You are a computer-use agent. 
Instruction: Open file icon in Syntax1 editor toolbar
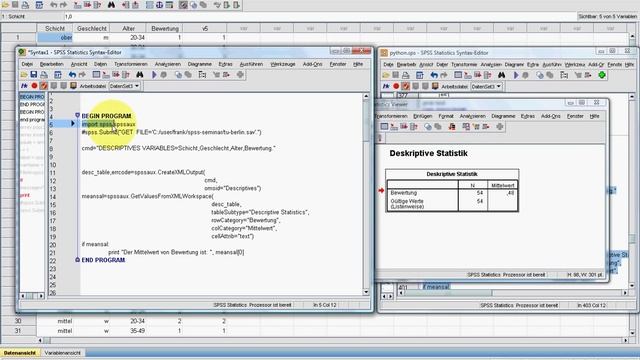(x=24, y=75)
